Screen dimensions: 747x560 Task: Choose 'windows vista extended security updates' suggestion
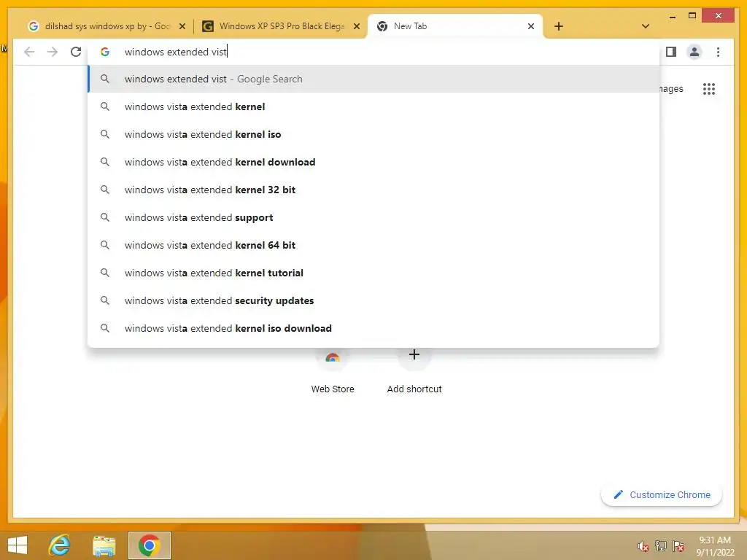click(x=374, y=300)
